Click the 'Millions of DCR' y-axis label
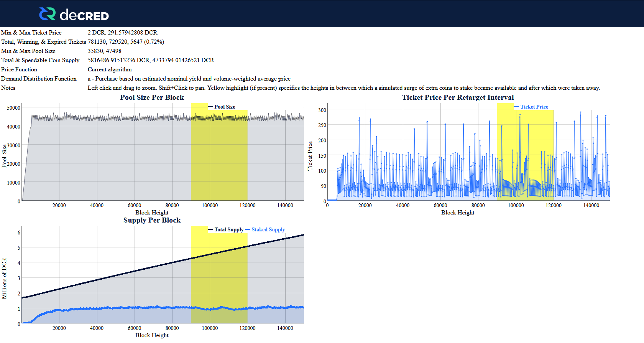This screenshot has height=343, width=644. 4,279
